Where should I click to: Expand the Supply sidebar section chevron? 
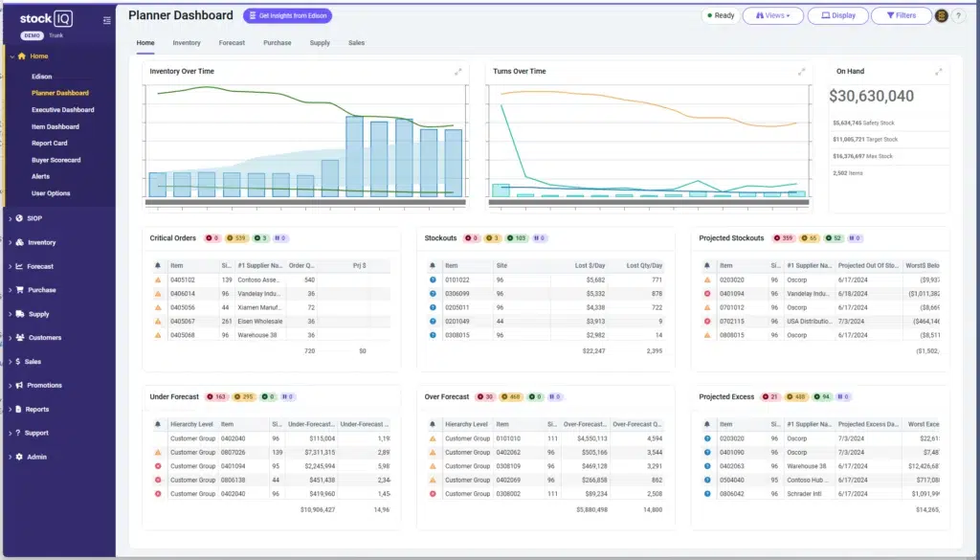pos(10,314)
